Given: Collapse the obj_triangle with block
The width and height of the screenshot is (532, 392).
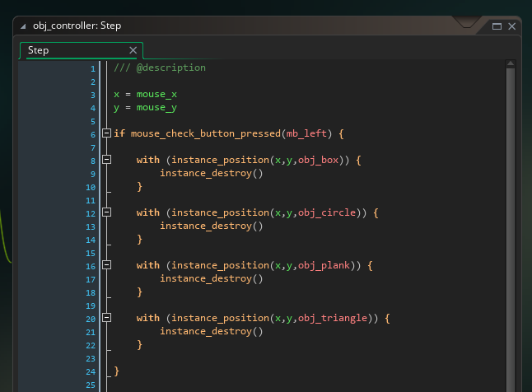Looking at the screenshot, I should pyautogui.click(x=106, y=317).
